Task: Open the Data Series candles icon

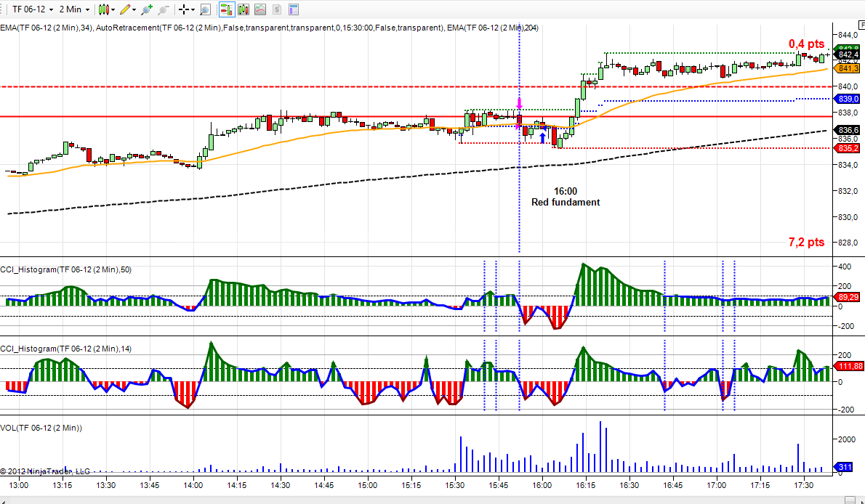Action: point(244,9)
